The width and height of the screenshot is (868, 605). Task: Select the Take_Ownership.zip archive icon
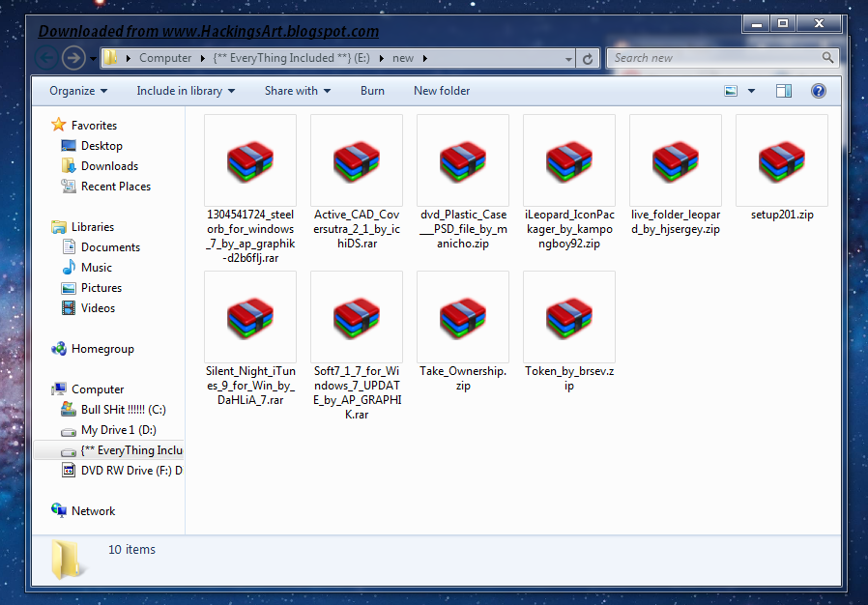462,316
